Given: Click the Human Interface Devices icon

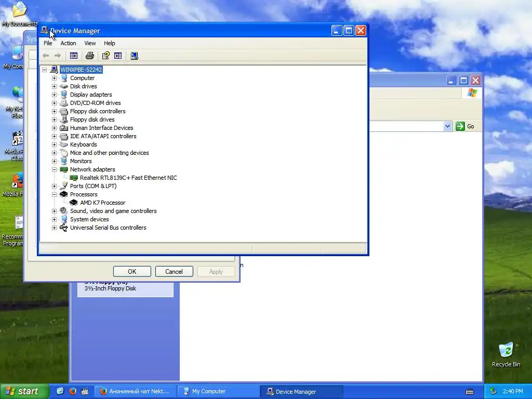Looking at the screenshot, I should [x=64, y=128].
